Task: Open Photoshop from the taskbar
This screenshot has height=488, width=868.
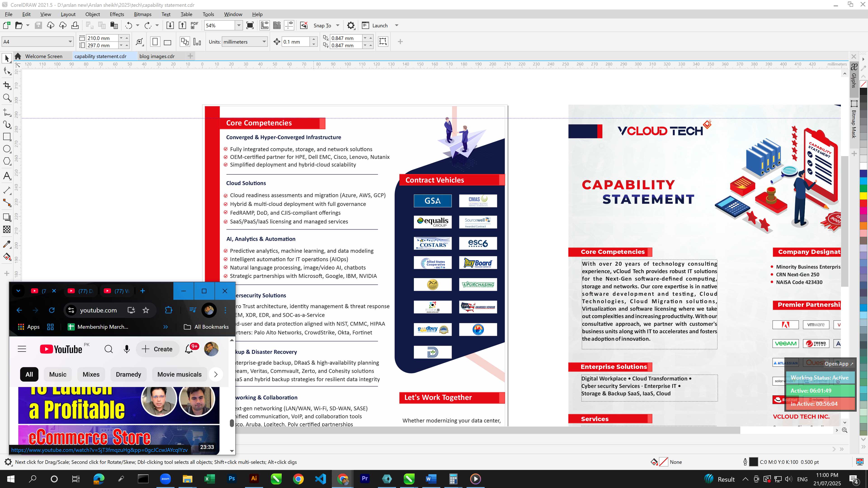Action: click(231, 479)
